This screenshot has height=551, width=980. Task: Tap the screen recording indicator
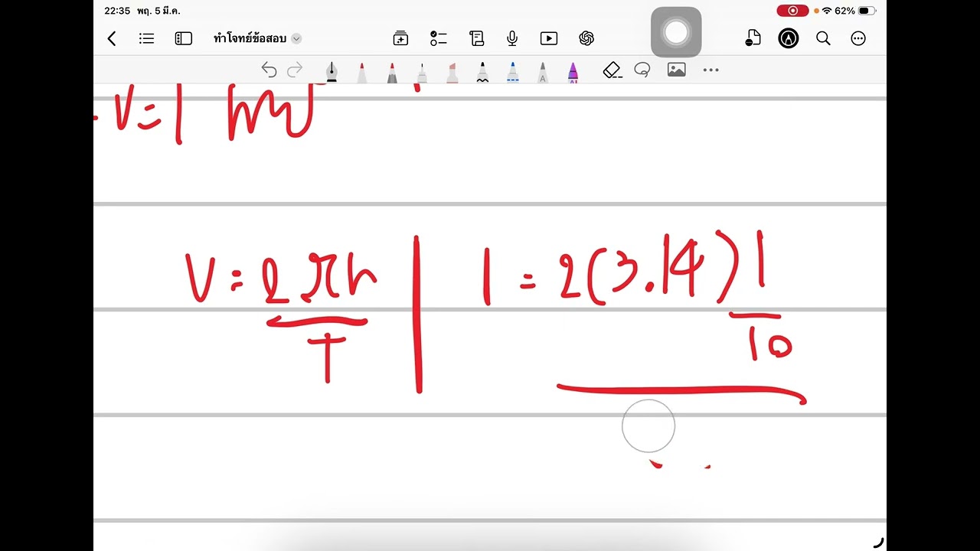[792, 11]
